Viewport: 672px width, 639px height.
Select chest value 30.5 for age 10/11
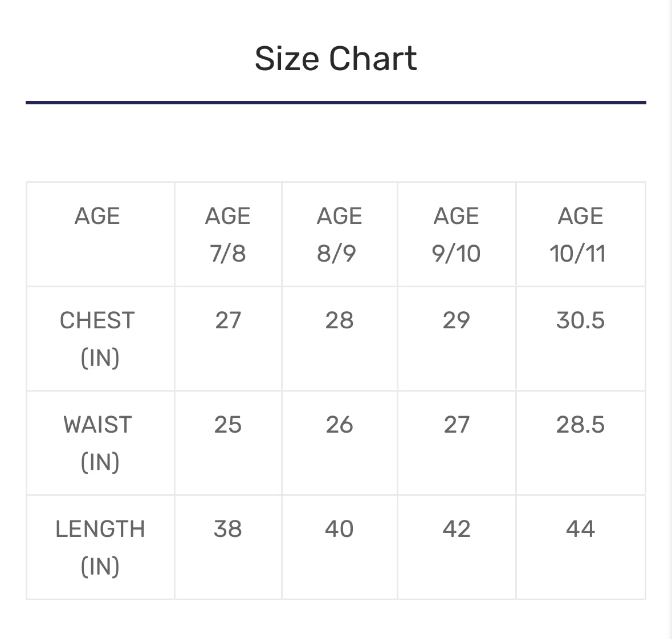pos(580,320)
